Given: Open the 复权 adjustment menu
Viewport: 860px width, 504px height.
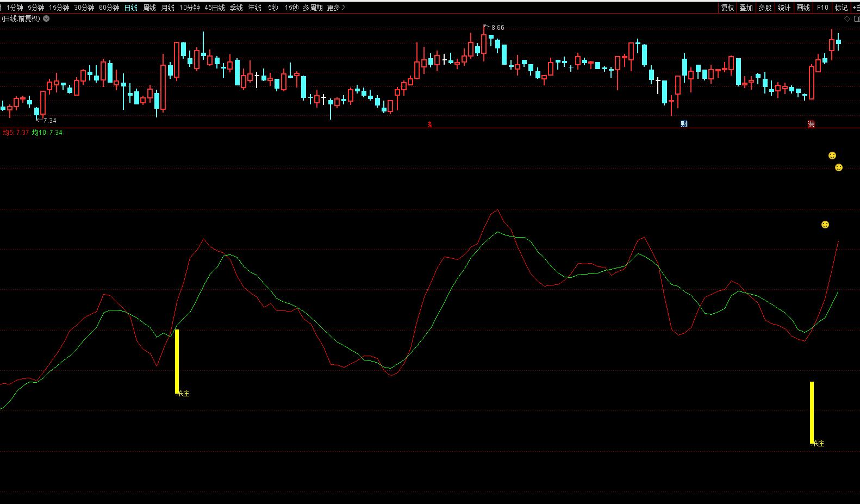Looking at the screenshot, I should (x=727, y=8).
